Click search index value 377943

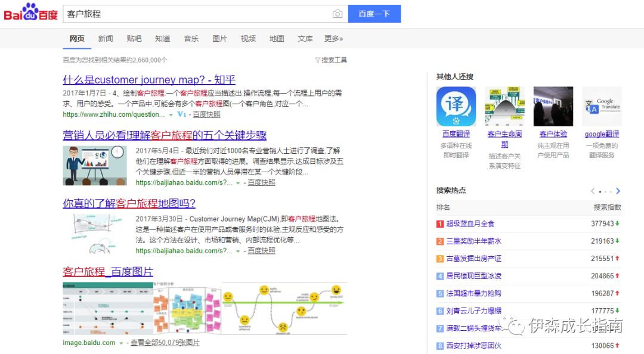click(602, 224)
